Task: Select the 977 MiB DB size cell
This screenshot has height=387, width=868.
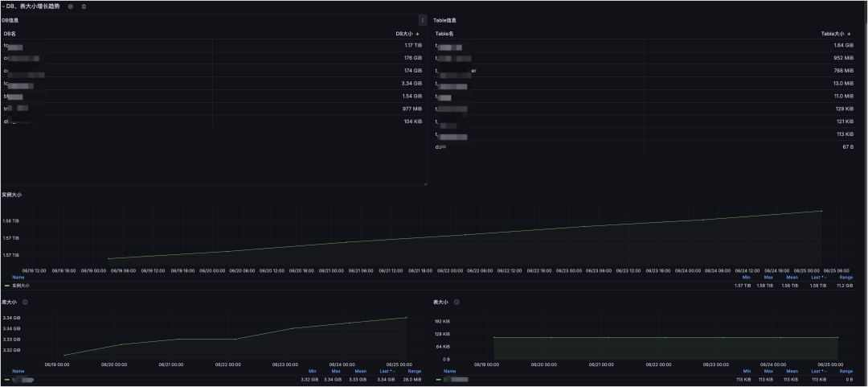Action: (412, 109)
